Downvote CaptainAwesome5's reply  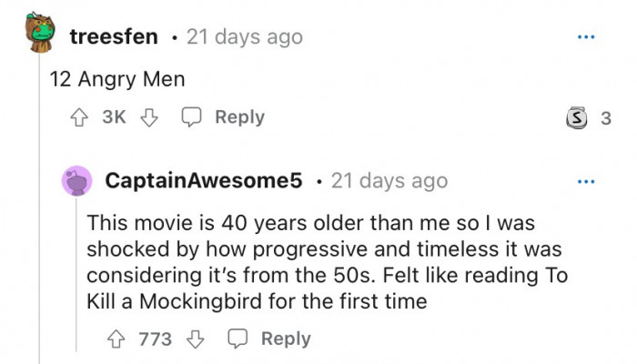[x=193, y=339]
